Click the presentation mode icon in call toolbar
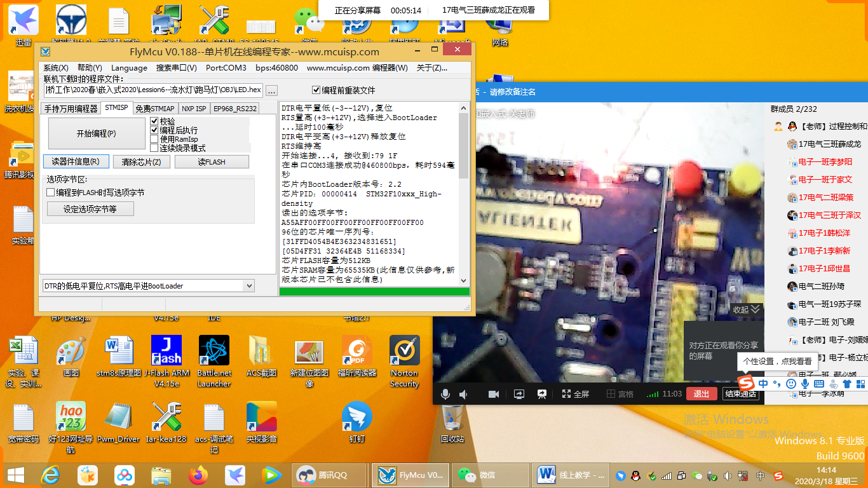 coord(542,394)
